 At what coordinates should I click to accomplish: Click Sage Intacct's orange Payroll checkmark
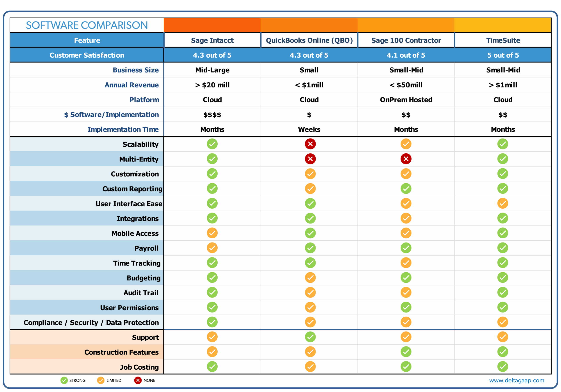point(212,248)
